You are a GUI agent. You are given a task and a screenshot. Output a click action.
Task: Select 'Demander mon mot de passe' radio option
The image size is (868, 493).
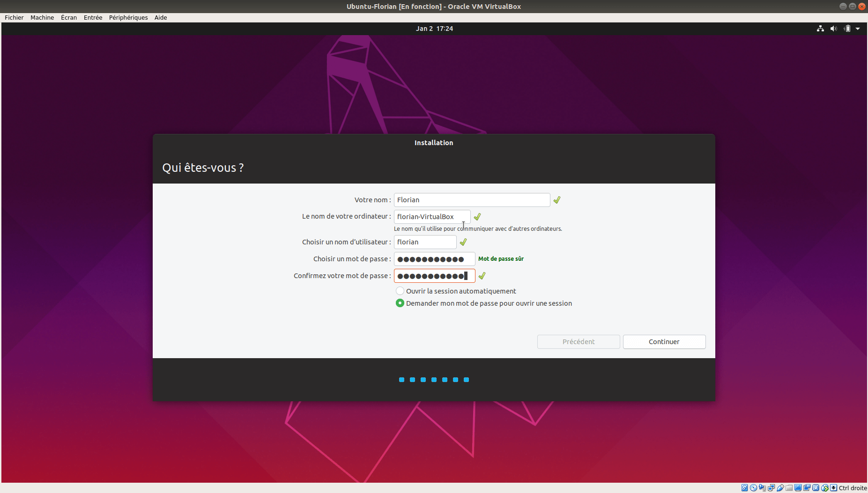(x=400, y=303)
